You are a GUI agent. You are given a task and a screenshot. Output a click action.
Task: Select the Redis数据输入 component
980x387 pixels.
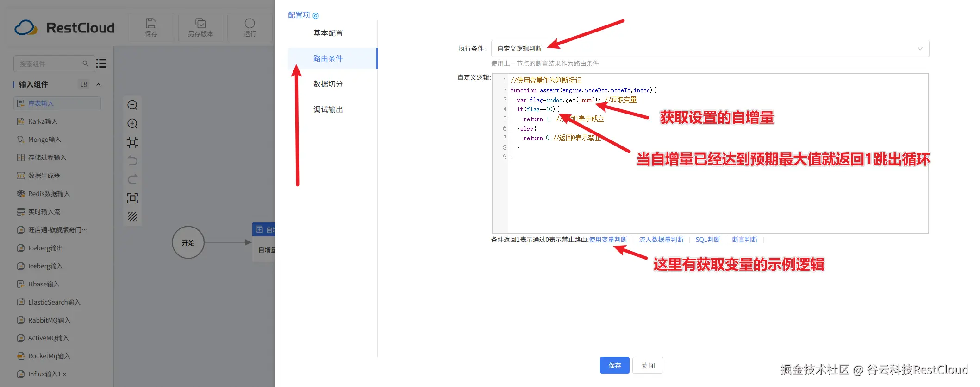point(49,194)
